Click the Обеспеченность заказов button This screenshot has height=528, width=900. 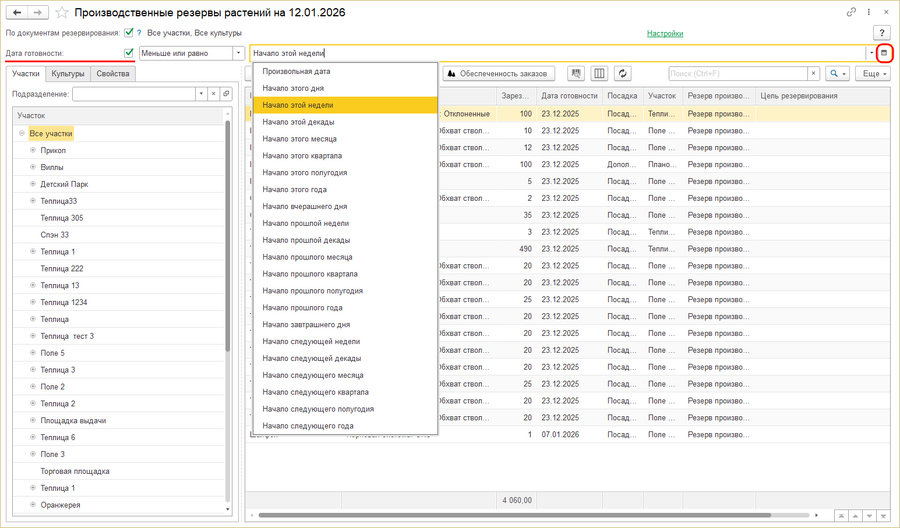(x=497, y=74)
